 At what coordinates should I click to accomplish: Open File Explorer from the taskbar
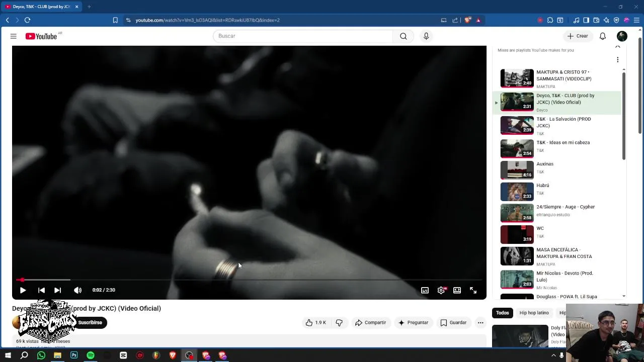(x=57, y=355)
